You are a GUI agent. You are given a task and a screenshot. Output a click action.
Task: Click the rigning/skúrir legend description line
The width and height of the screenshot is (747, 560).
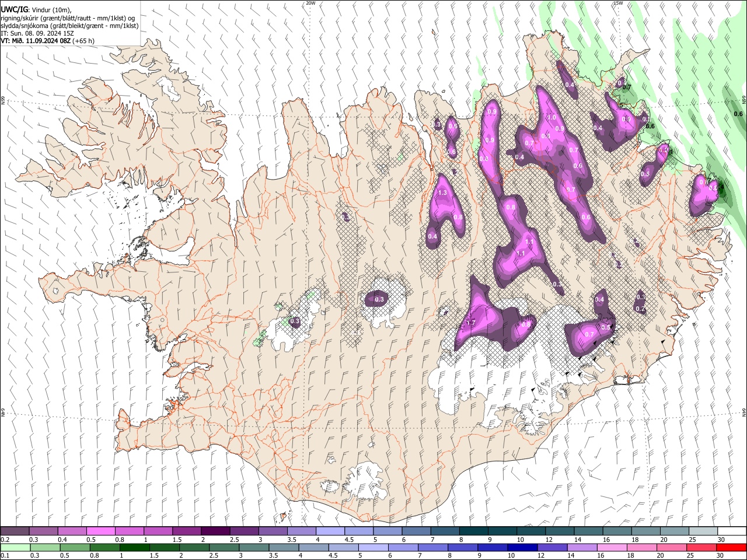67,18
